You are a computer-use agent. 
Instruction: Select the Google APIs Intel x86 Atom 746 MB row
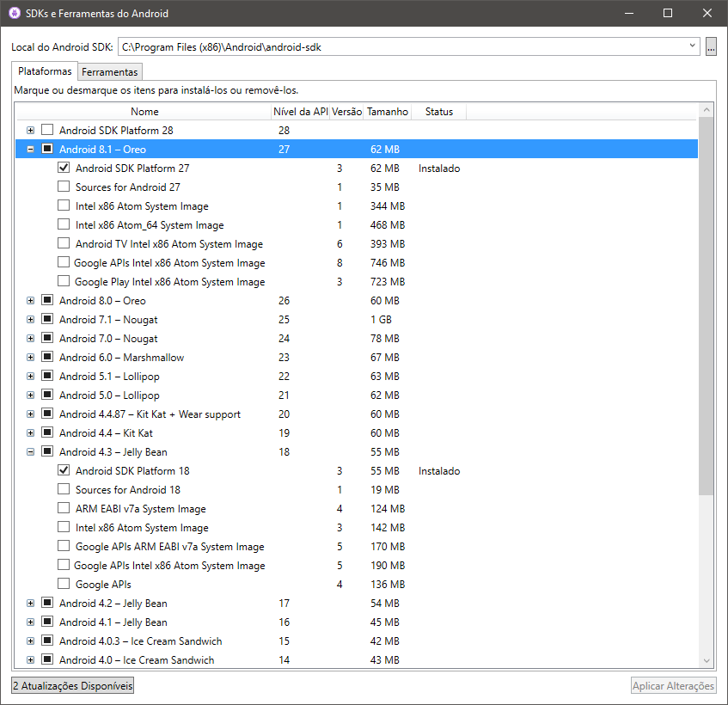357,263
